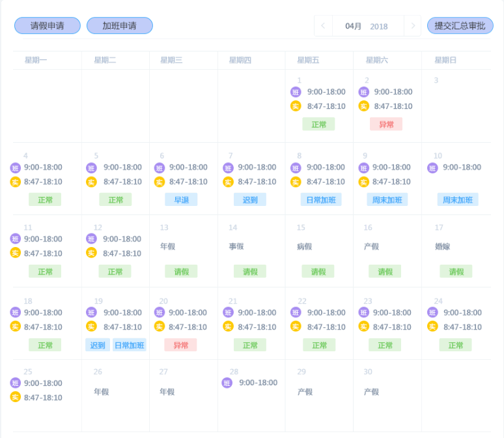Click the purple 班 icon on day 6

click(x=160, y=168)
